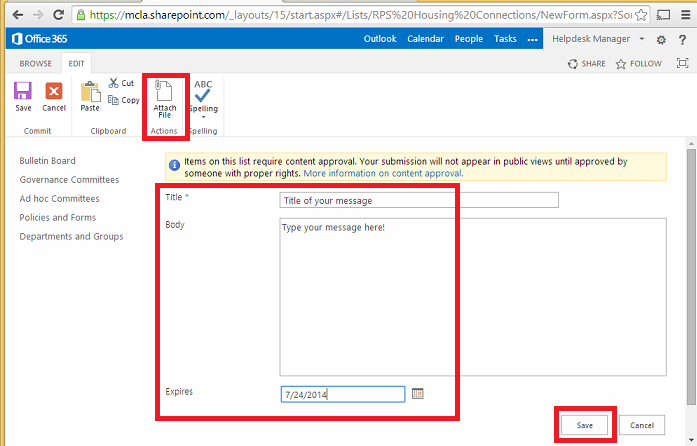This screenshot has width=697, height=446.
Task: Run the Spelling check icon
Action: point(203,96)
